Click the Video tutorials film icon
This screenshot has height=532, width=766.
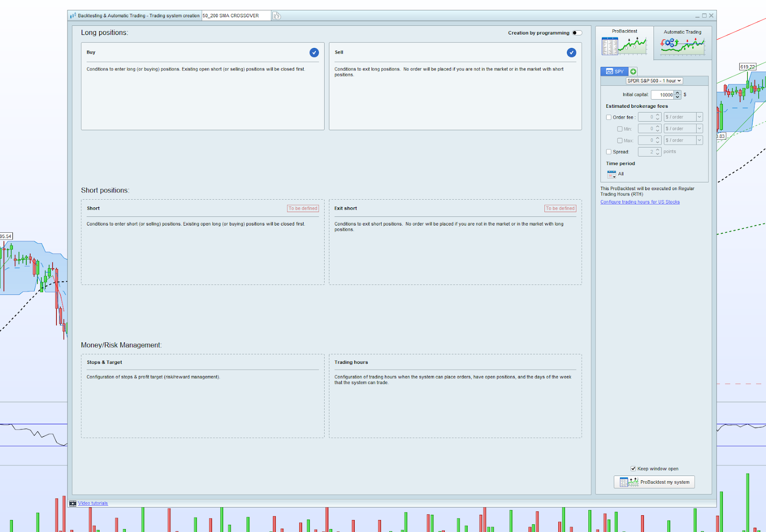[x=73, y=503]
